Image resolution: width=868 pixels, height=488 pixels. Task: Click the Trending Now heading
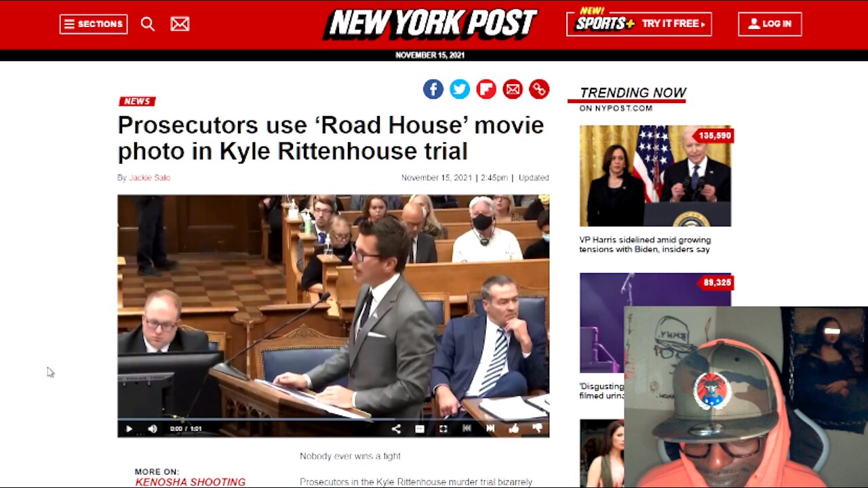[x=633, y=93]
